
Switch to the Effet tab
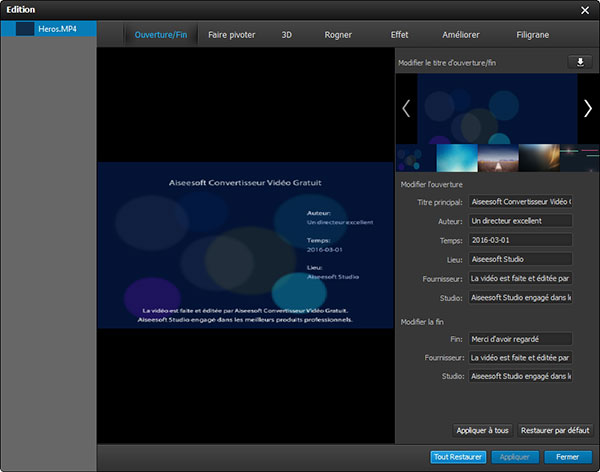point(399,35)
